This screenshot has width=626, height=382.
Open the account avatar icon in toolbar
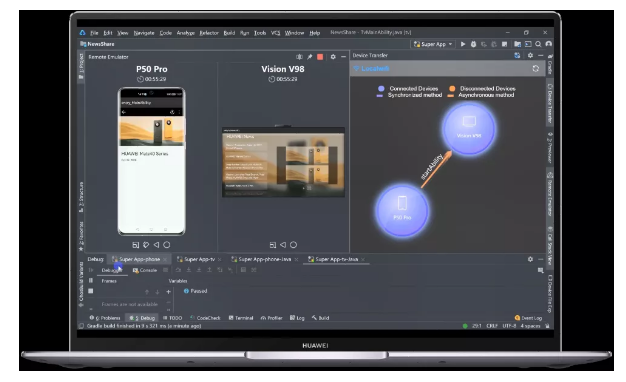click(549, 44)
